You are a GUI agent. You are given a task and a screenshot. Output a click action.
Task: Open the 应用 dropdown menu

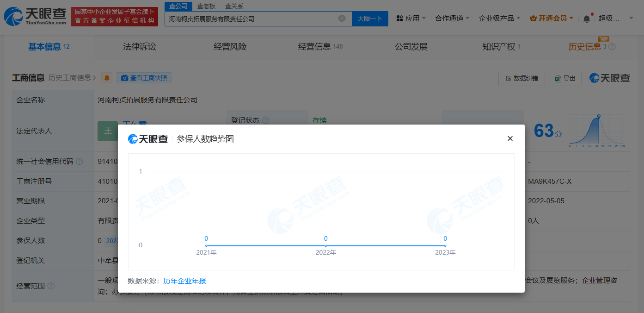(411, 19)
